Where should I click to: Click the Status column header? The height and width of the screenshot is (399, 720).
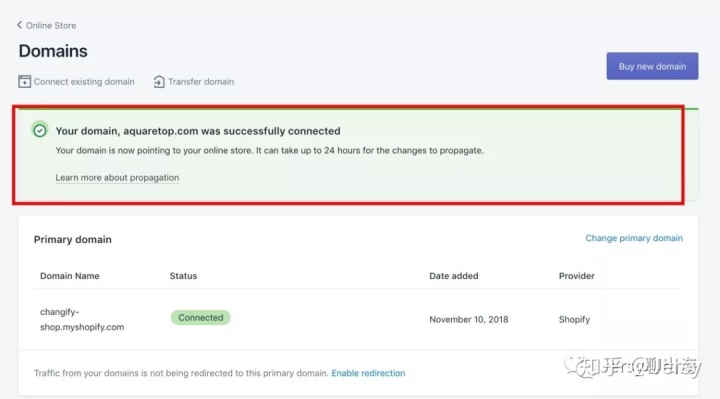[183, 276]
